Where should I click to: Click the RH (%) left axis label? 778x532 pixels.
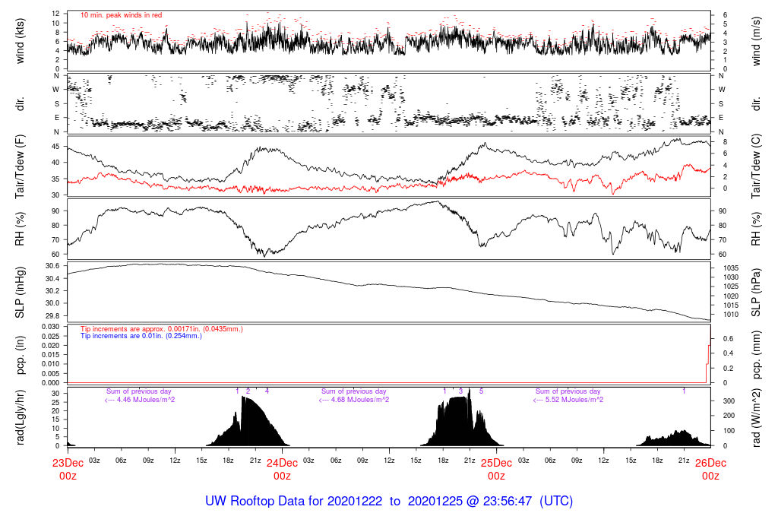[x=20, y=229]
